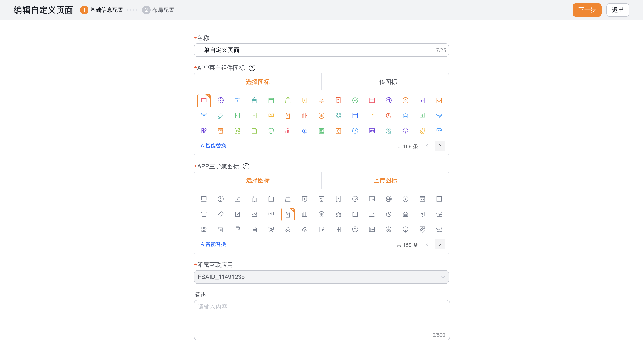Click AI智能替换 link in main navigation section
The image size is (643, 364).
tap(213, 244)
